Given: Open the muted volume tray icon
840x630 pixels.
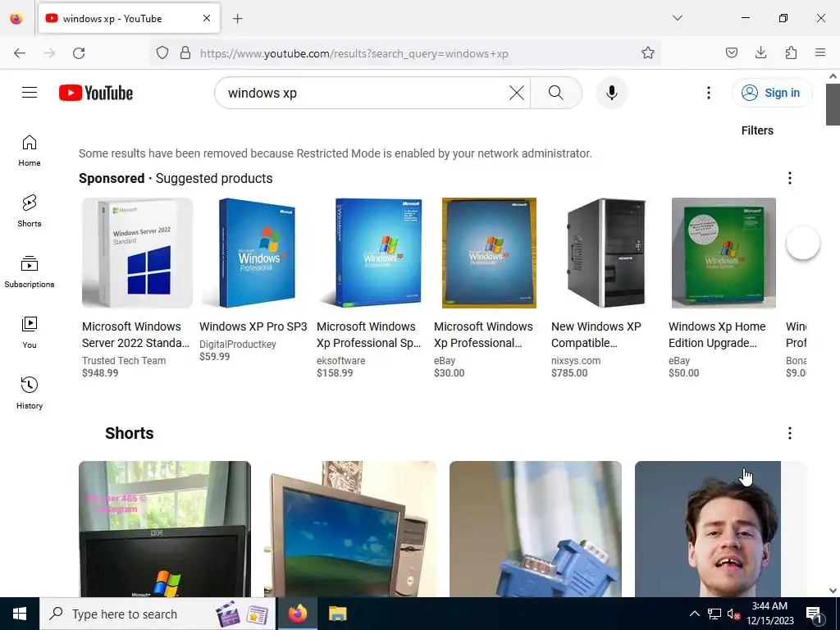Looking at the screenshot, I should point(733,614).
